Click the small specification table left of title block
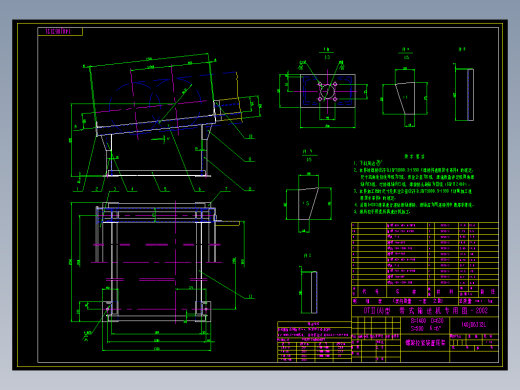Viewport: 520px width, 390px height. (314, 342)
